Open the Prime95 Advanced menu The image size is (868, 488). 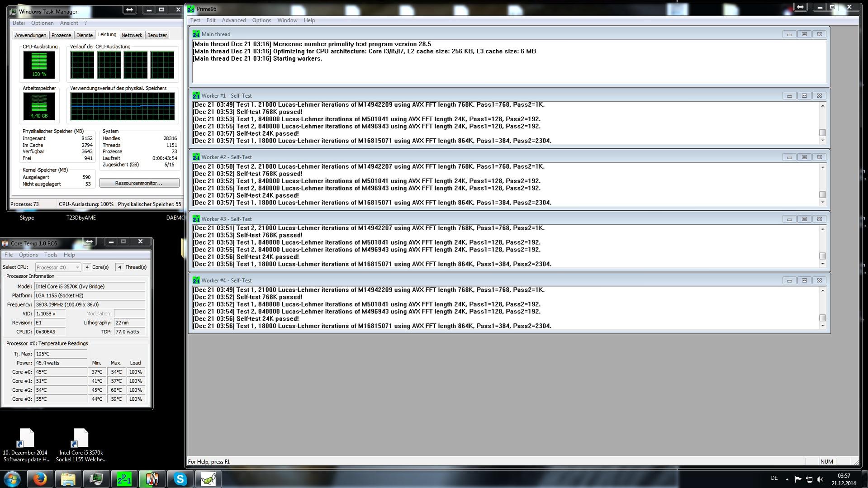(234, 20)
